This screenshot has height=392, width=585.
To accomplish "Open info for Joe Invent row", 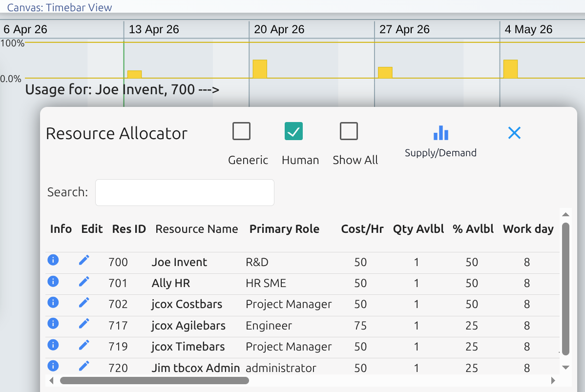I will (53, 260).
